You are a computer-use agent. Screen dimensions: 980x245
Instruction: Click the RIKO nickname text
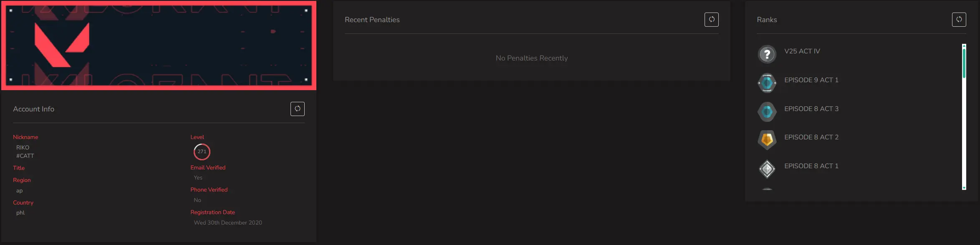click(x=23, y=148)
